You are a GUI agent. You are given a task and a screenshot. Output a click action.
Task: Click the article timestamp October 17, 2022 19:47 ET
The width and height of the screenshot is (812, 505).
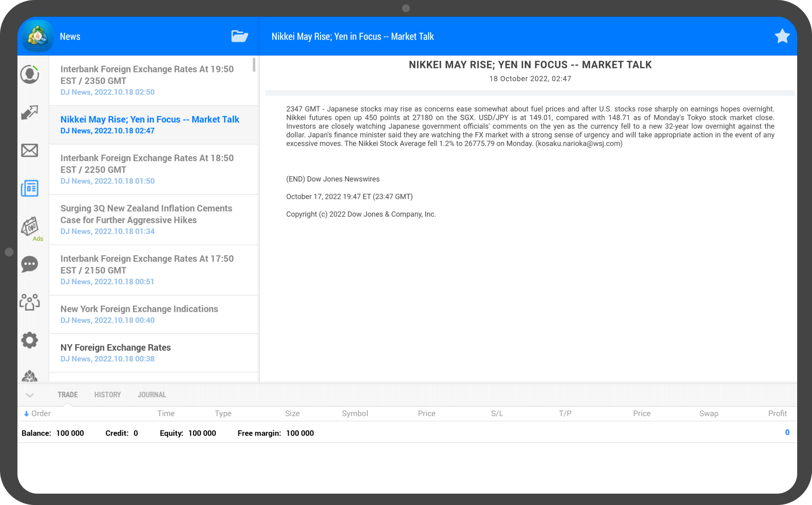click(349, 197)
